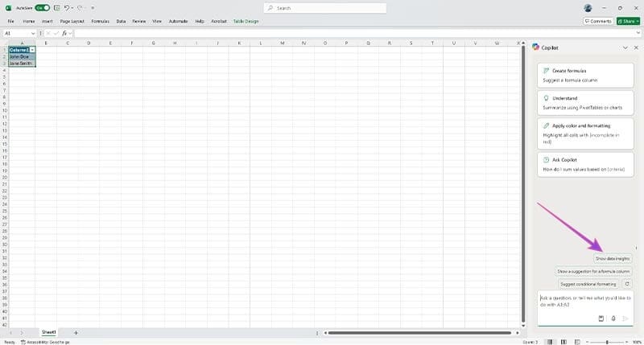644x345 pixels.
Task: Click the zoom slider in status bar
Action: pos(607,342)
